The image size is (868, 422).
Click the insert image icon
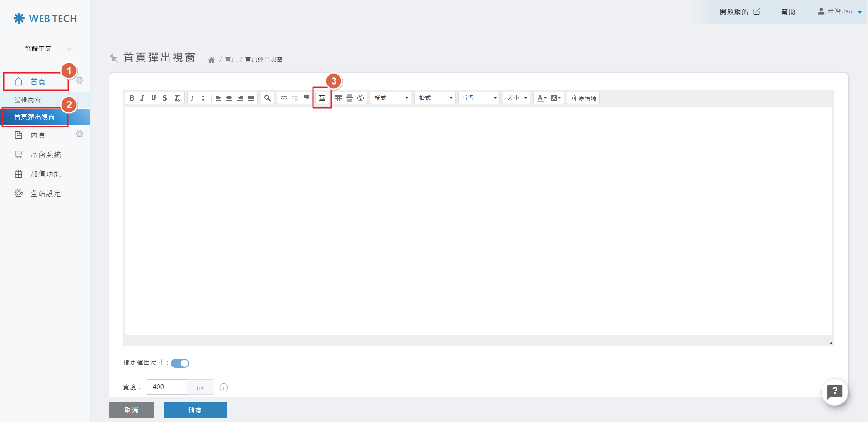322,98
